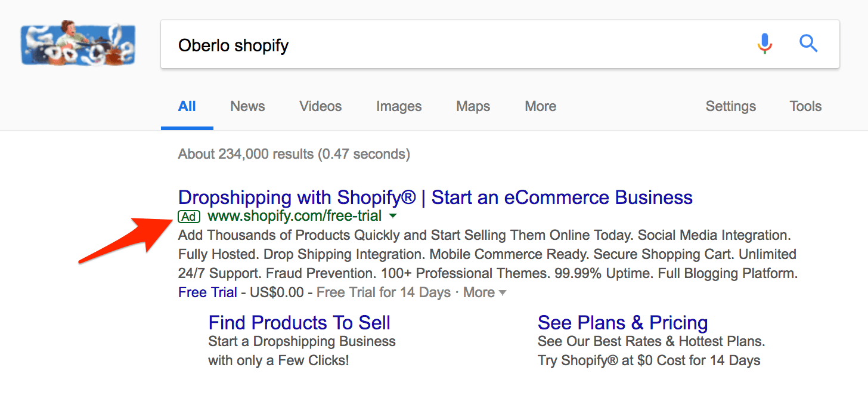
Task: Click the blue search magnifier icon
Action: (x=808, y=44)
